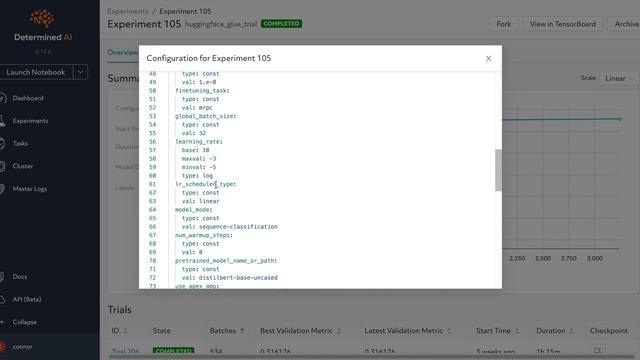Collapse the sidebar

24,322
